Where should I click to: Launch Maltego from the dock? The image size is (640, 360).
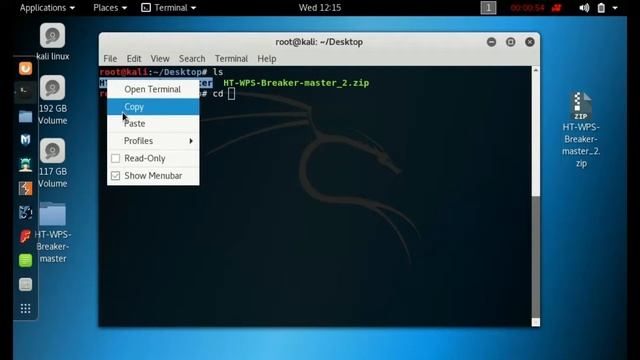[x=25, y=213]
